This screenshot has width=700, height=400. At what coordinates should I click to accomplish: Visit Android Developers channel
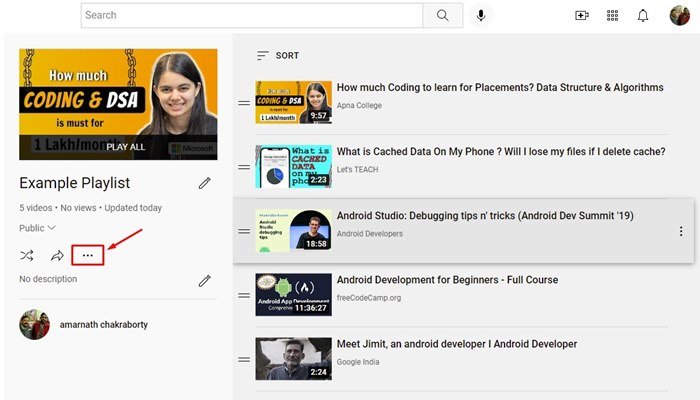(370, 233)
